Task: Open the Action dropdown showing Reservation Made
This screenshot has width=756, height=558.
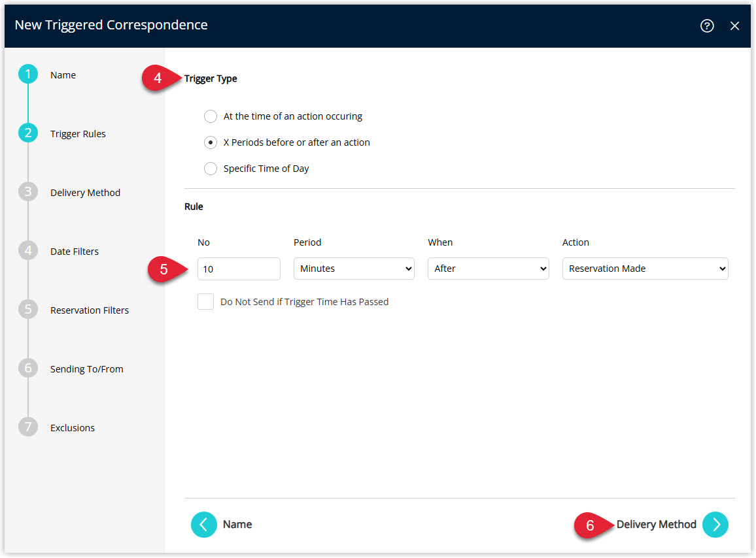Action: click(645, 269)
